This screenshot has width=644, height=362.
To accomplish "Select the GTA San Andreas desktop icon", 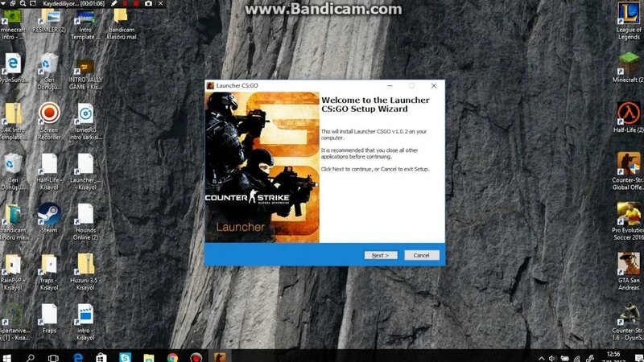I will pos(629,272).
